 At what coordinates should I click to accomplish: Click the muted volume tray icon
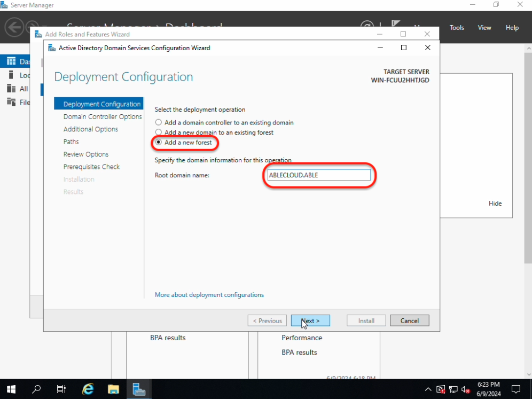pos(466,390)
